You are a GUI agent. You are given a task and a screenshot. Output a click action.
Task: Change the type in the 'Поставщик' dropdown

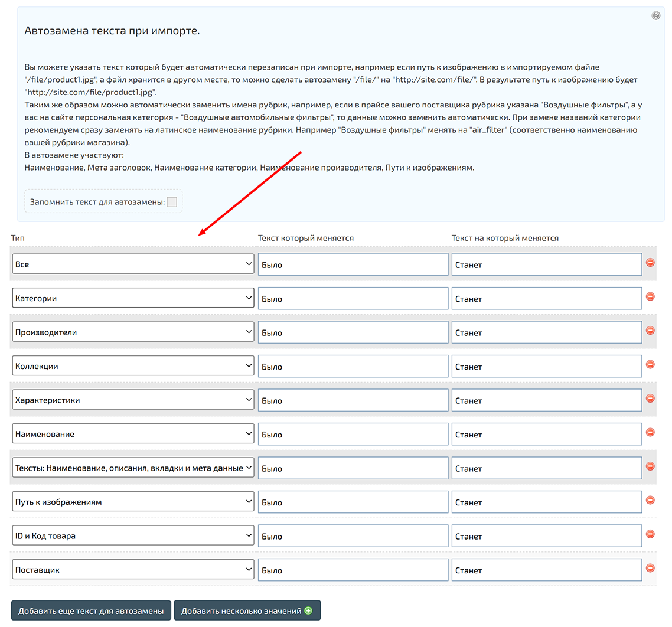click(x=133, y=570)
